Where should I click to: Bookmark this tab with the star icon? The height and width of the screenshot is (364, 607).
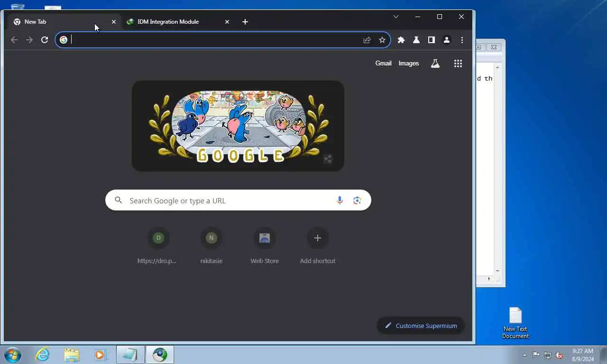[x=382, y=40]
